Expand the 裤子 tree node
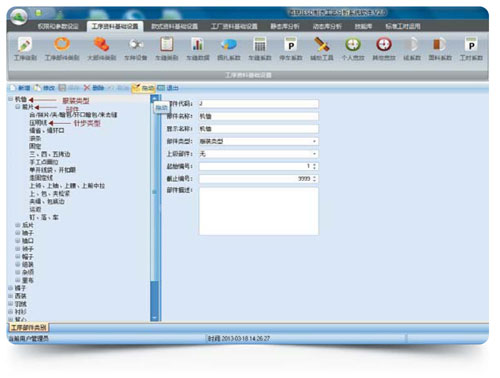The width and height of the screenshot is (500, 378). click(11, 288)
